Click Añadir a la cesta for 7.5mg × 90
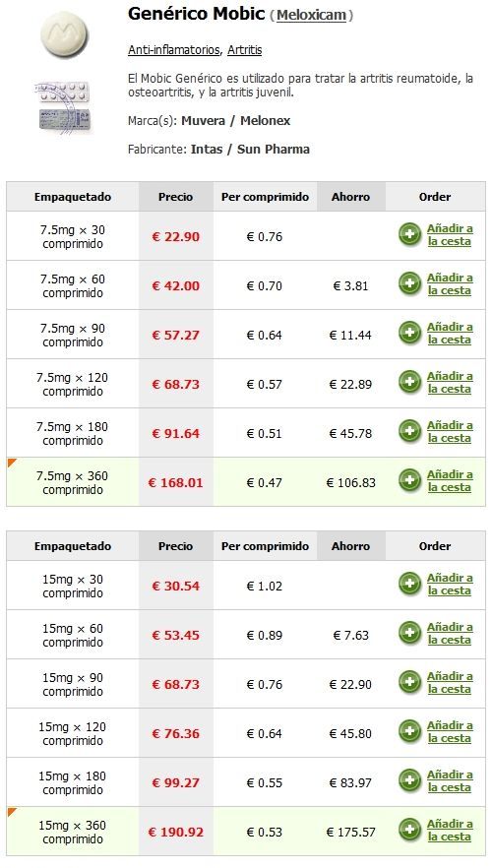Screen dimensions: 492x868 click(450, 334)
